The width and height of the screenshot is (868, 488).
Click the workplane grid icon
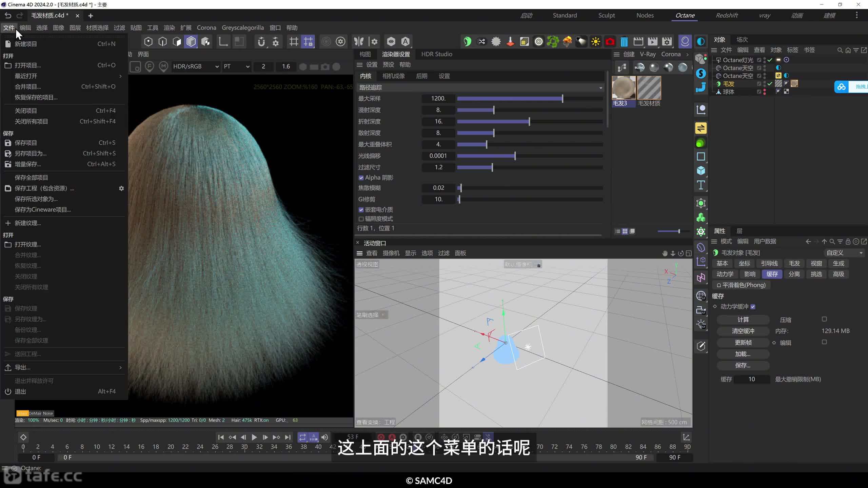(x=293, y=41)
